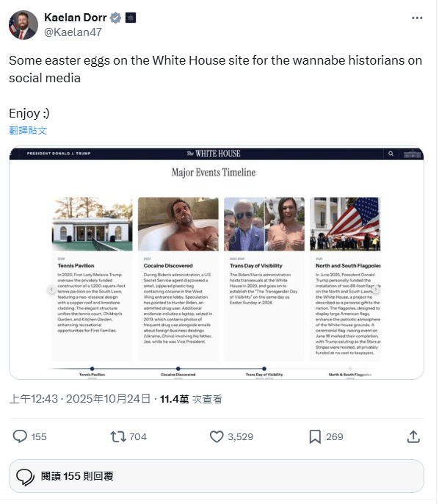Click search icon in White House header
This screenshot has height=504, width=439.
[391, 154]
